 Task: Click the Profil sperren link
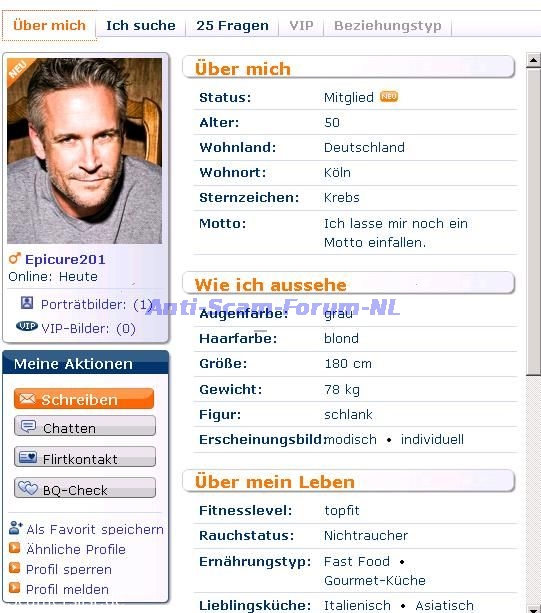69,569
